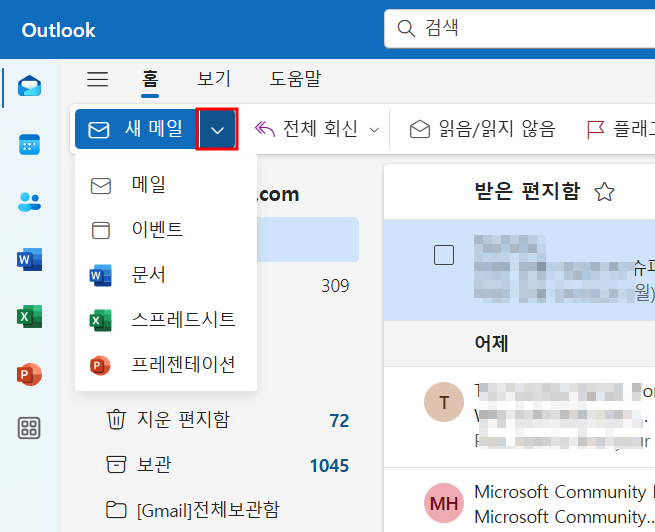Open the Calendar app in the sidebar

pos(29,144)
